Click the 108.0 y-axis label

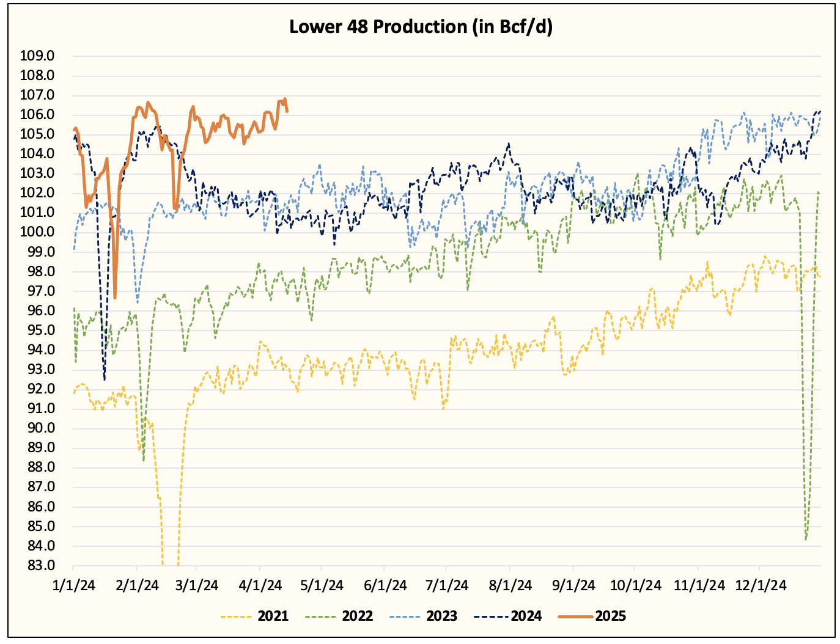coord(37,75)
